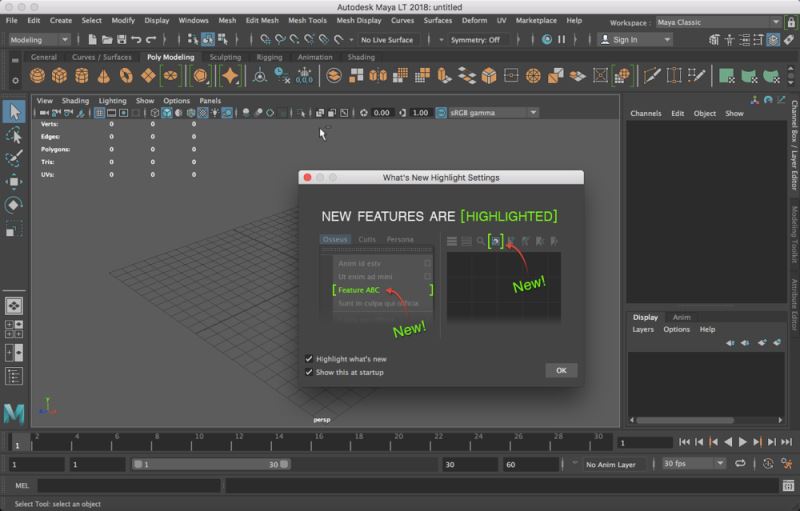This screenshot has width=800, height=511.
Task: Click the current frame field by playback controls
Action: [x=645, y=443]
